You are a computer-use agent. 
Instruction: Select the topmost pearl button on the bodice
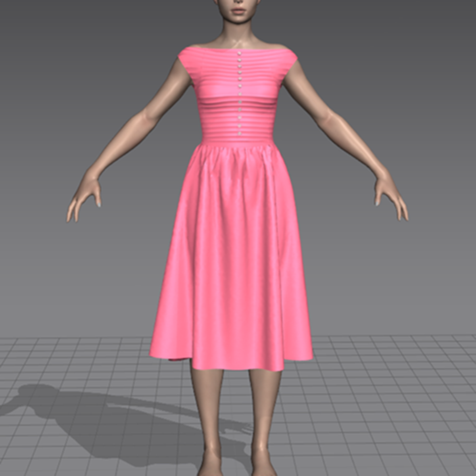point(239,54)
